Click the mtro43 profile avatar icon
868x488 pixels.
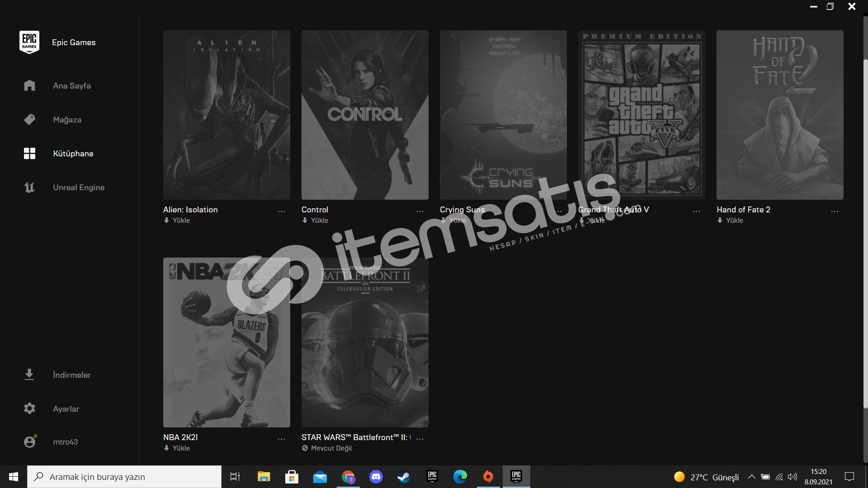(x=30, y=441)
